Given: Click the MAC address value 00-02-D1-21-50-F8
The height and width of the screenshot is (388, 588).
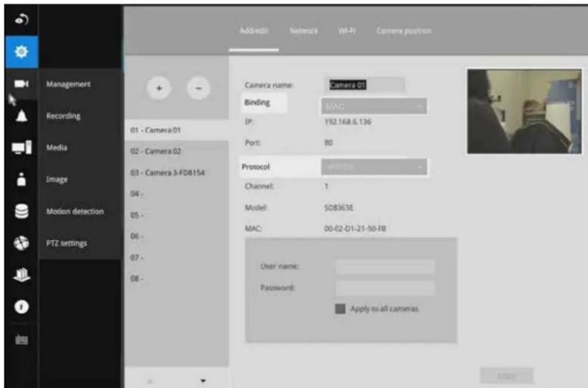Looking at the screenshot, I should 355,228.
